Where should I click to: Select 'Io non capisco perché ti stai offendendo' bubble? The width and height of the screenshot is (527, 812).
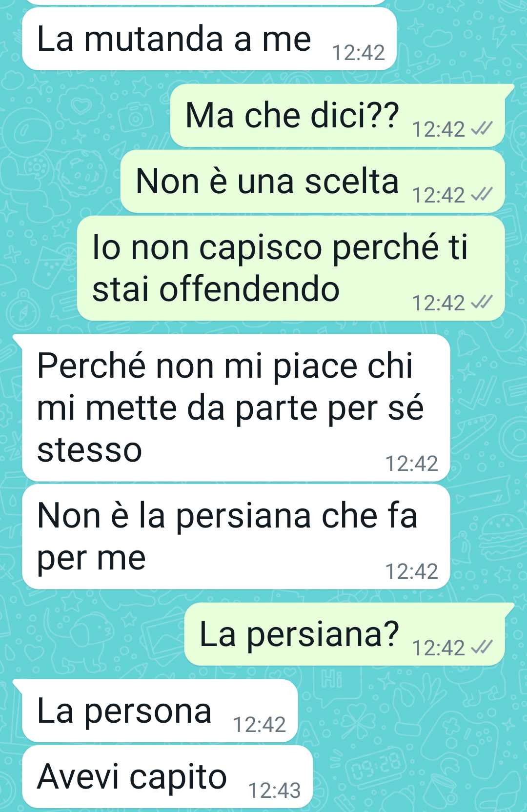(x=291, y=268)
